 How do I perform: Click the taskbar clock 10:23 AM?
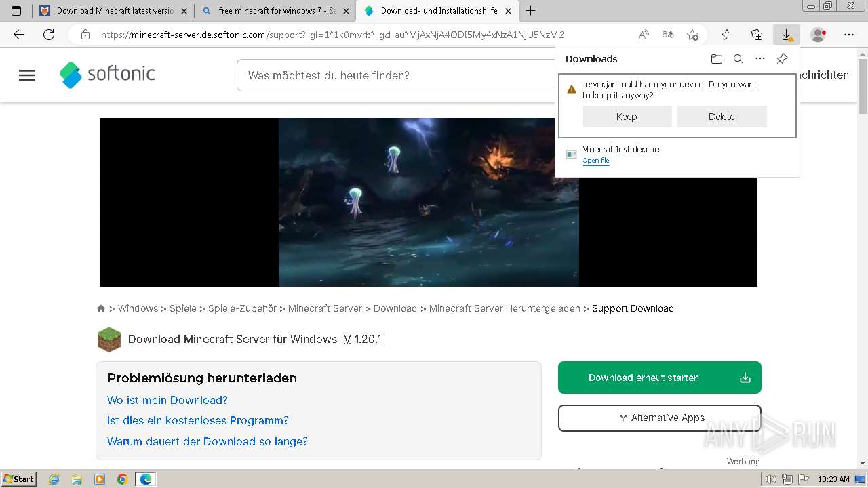coord(833,479)
